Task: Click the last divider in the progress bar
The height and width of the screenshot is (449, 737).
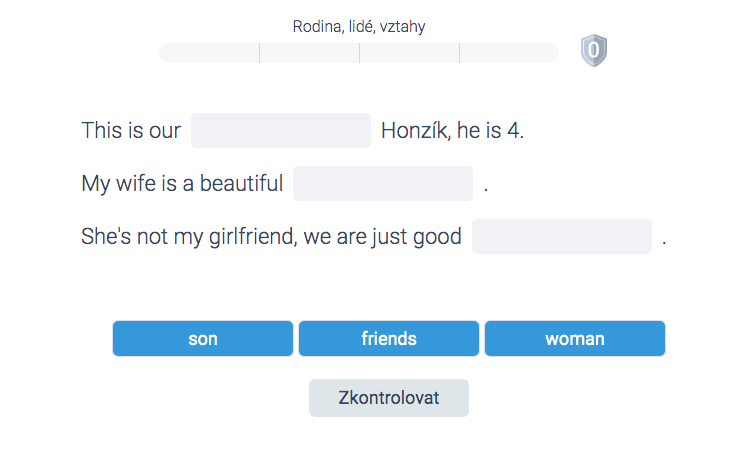Action: point(460,53)
